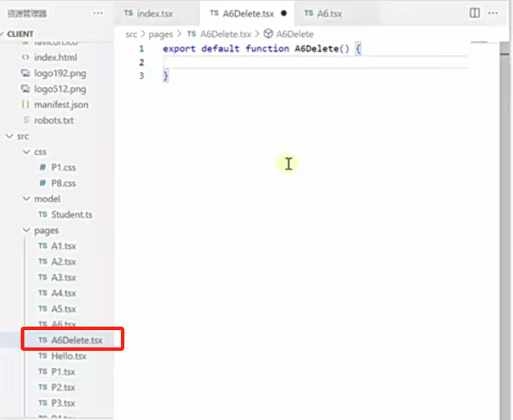
Task: Click src in the breadcrumb path
Action: 131,34
